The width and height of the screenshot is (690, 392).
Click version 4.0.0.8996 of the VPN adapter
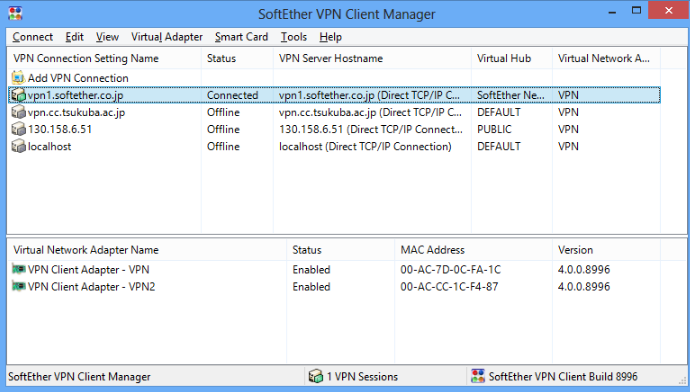coord(584,269)
